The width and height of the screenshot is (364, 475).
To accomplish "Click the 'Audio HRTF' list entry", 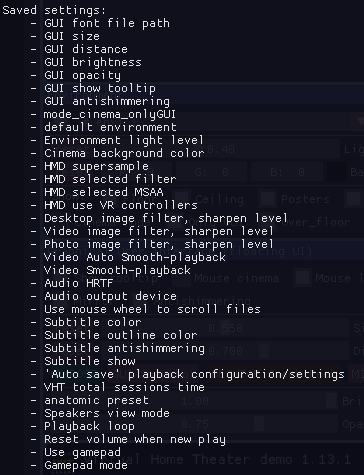I will tap(79, 283).
